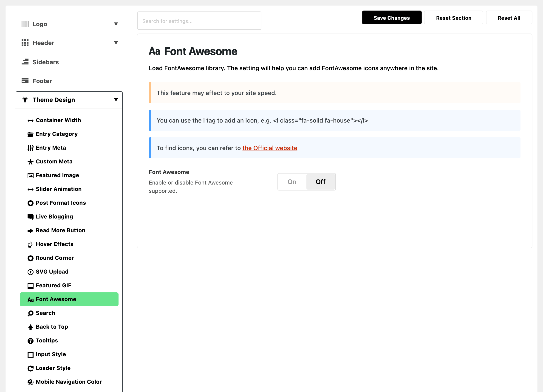Image resolution: width=543 pixels, height=392 pixels.
Task: Switch Font Awesome toggle to On
Action: coord(292,182)
